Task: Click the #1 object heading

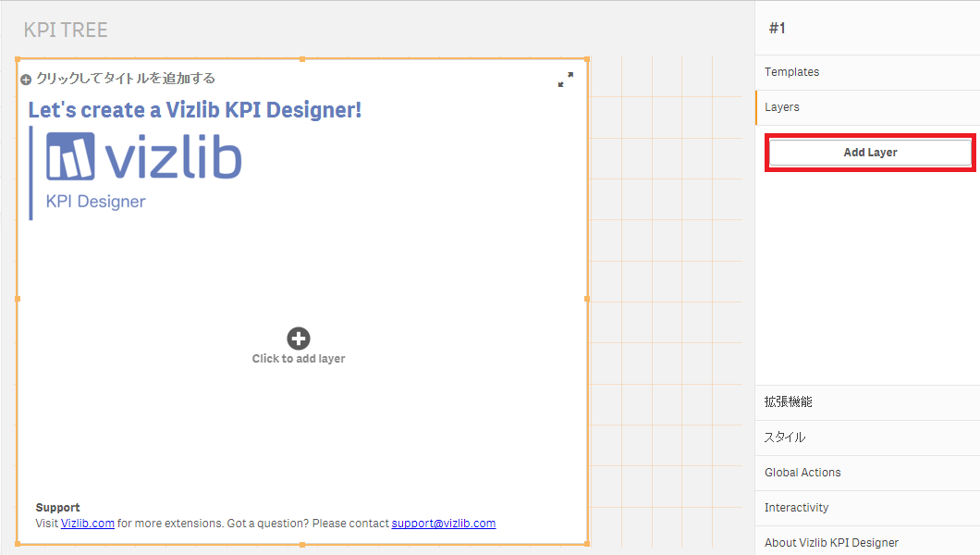Action: [x=777, y=28]
